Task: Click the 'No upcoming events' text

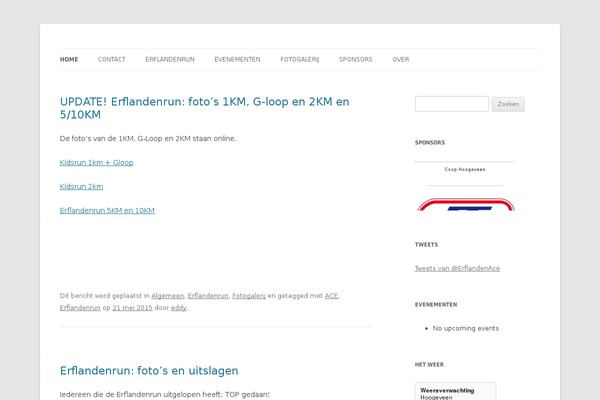Action: point(466,328)
